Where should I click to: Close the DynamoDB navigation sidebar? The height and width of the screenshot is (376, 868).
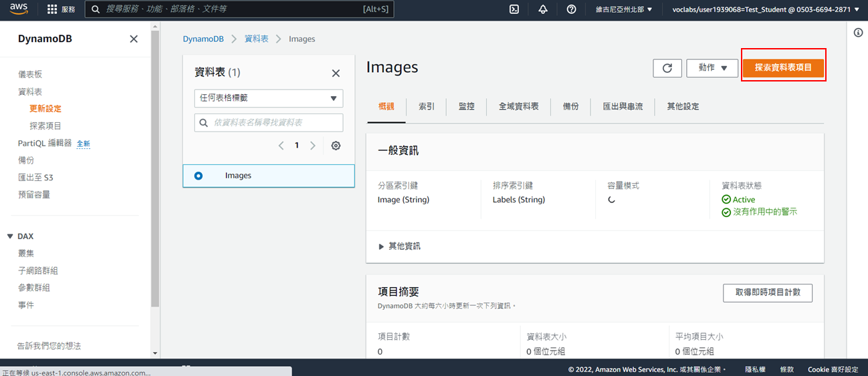coord(134,39)
